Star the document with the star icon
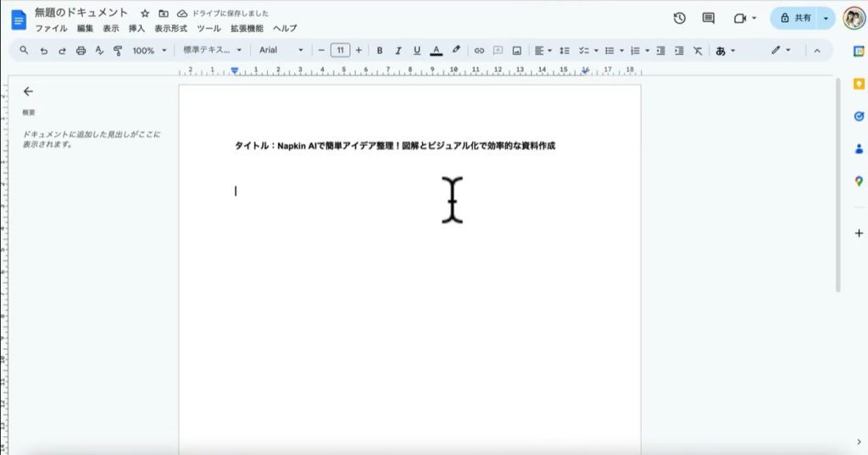The width and height of the screenshot is (868, 455). [x=145, y=14]
